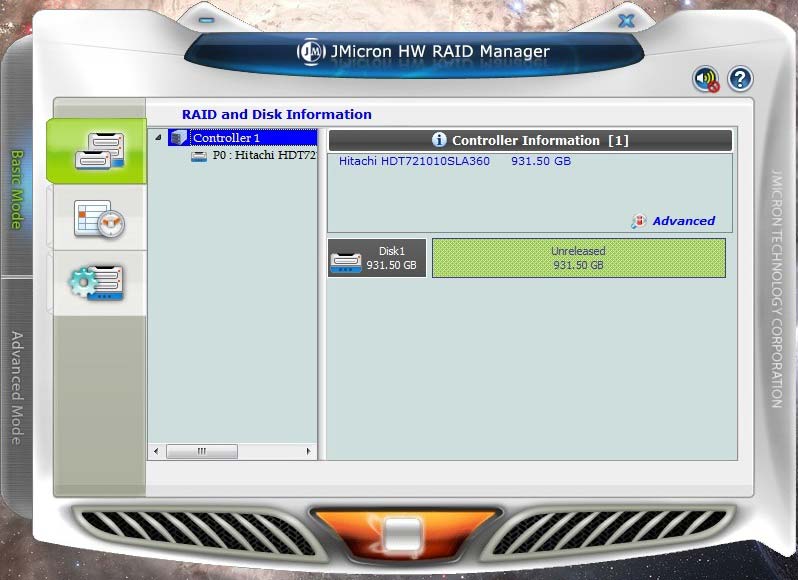Open the event schedule sidebar panel
Screen dimensions: 798x580
pos(97,217)
